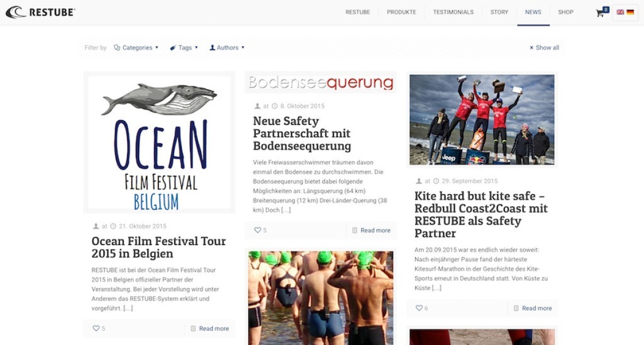The height and width of the screenshot is (345, 644).
Task: Click the RESTUBE logo
Action: pos(40,13)
